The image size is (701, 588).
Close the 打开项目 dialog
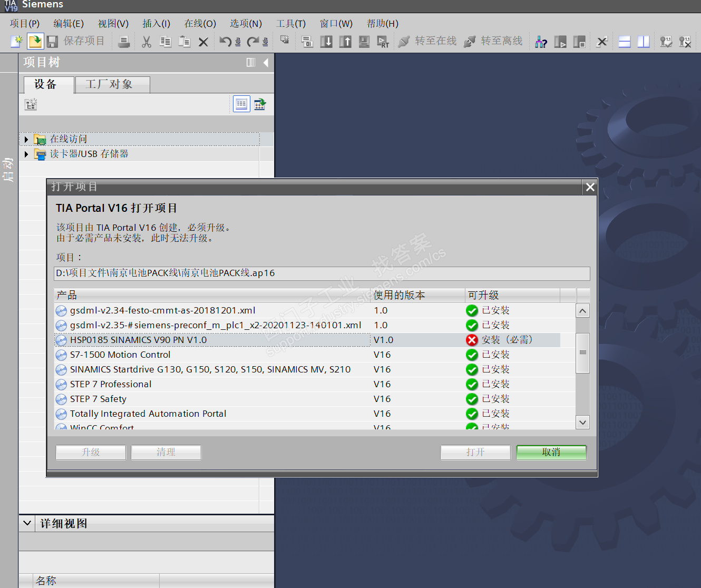pyautogui.click(x=590, y=187)
